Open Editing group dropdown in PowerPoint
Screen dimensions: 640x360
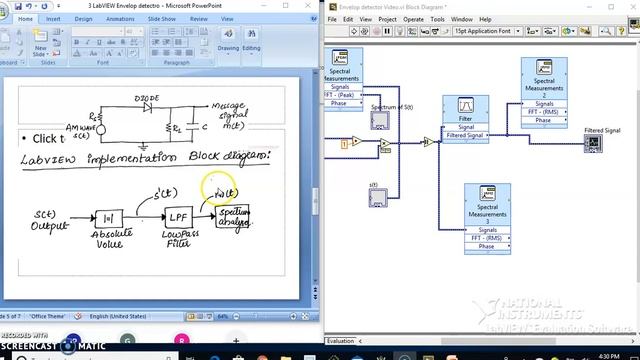(251, 42)
